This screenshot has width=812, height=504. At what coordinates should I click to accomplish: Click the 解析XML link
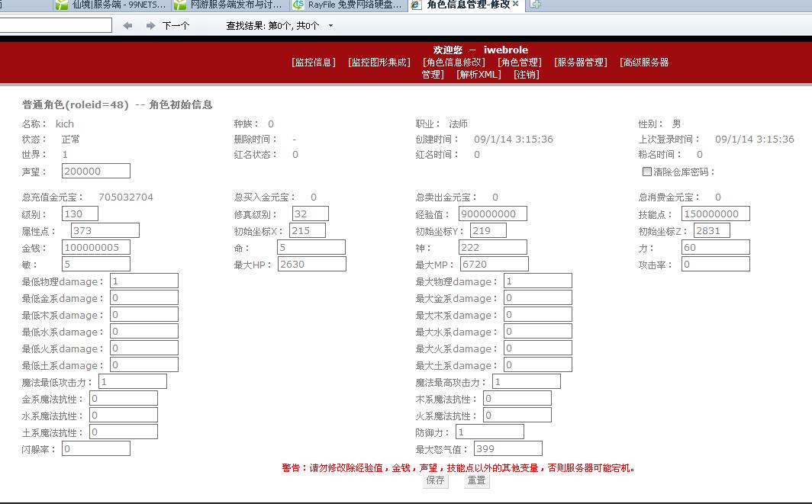pos(478,75)
